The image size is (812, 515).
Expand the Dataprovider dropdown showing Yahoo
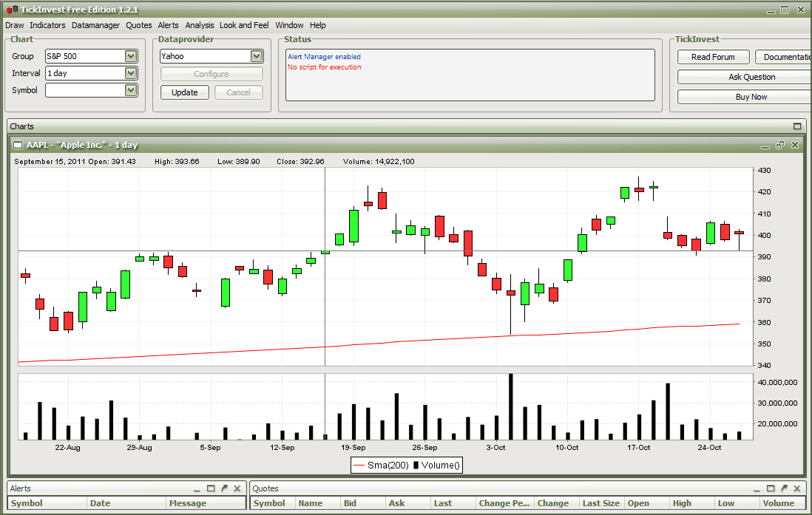257,56
